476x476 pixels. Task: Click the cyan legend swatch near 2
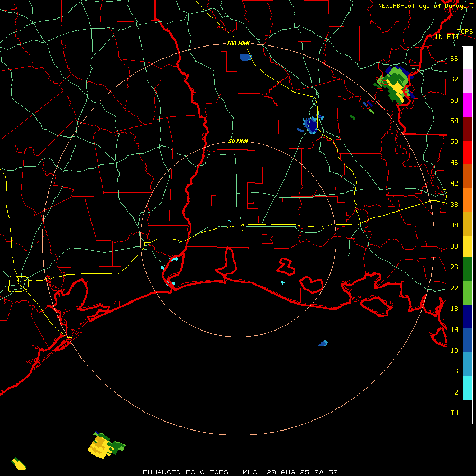pos(467,388)
